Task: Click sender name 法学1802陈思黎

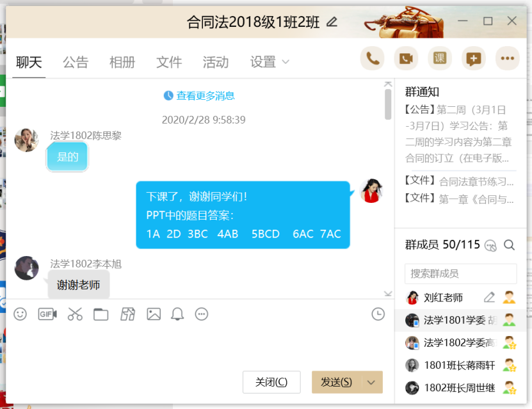Action: click(86, 136)
